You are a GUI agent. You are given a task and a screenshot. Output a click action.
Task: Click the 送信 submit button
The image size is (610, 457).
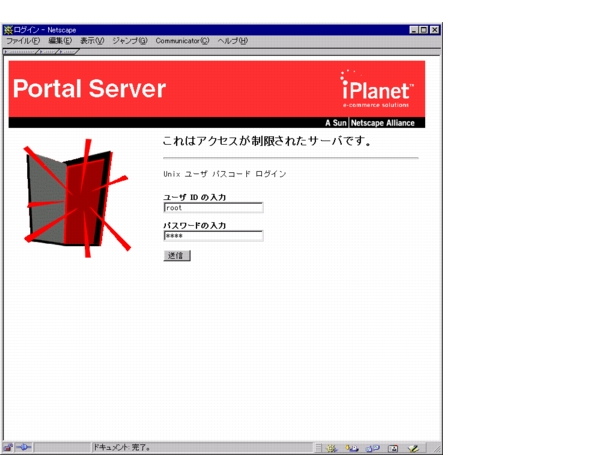(x=177, y=256)
